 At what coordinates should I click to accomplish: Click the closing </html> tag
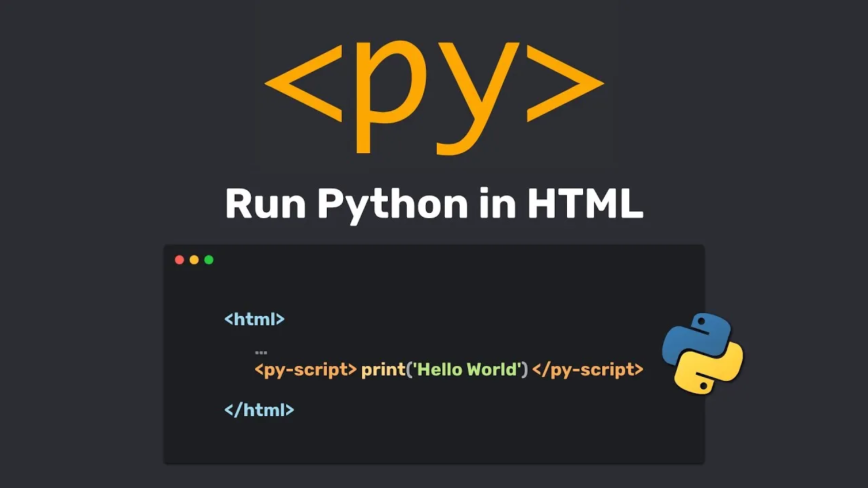tap(259, 409)
